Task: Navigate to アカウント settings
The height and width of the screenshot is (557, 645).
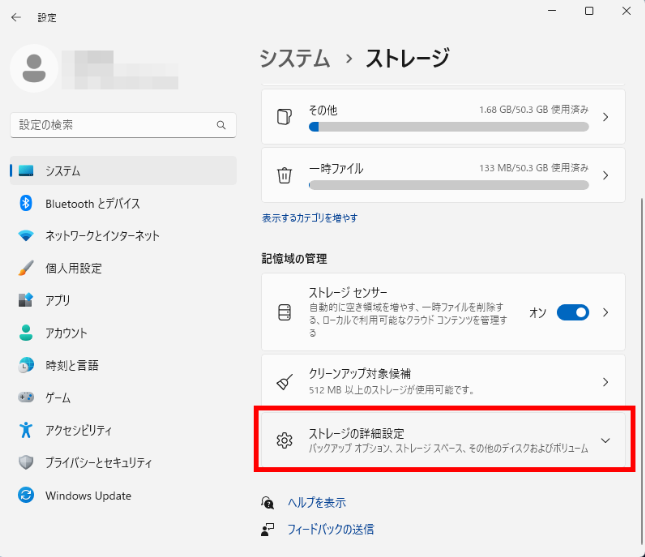Action: point(123,332)
